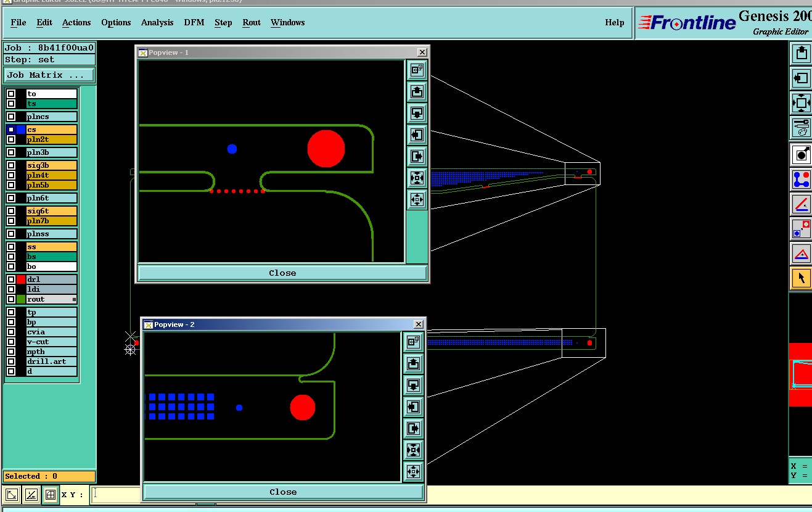Open the File menu
Image resolution: width=812 pixels, height=512 pixels.
18,22
